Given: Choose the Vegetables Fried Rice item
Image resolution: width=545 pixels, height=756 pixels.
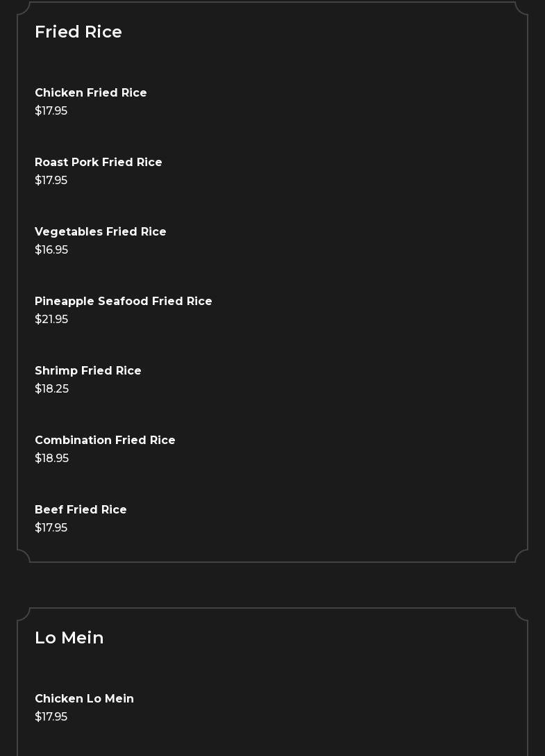Looking at the screenshot, I should [101, 232].
